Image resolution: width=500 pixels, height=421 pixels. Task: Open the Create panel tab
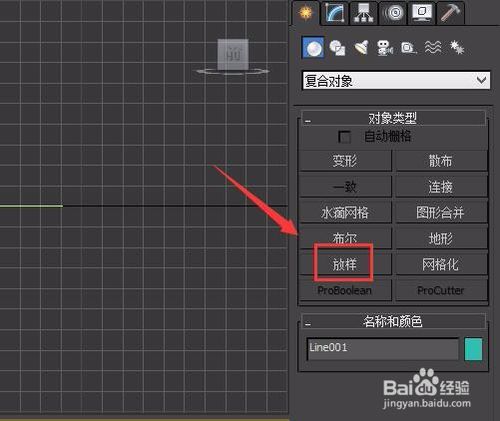305,13
